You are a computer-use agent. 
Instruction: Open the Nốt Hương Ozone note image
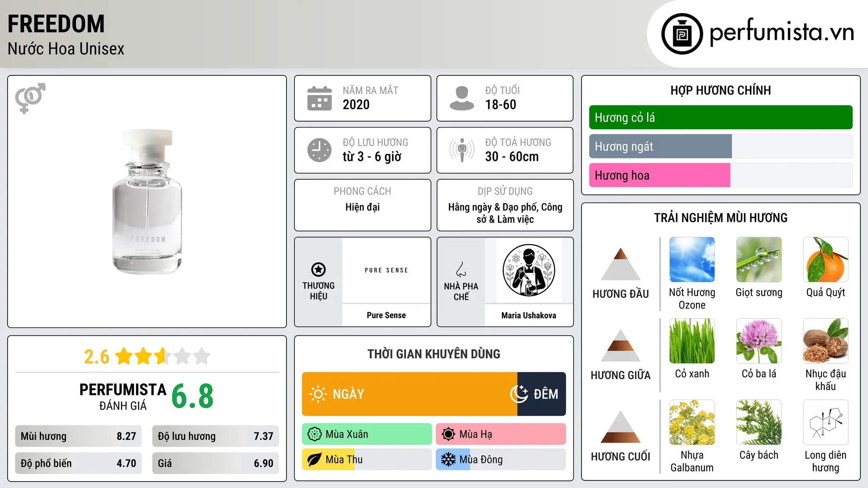coord(692,260)
